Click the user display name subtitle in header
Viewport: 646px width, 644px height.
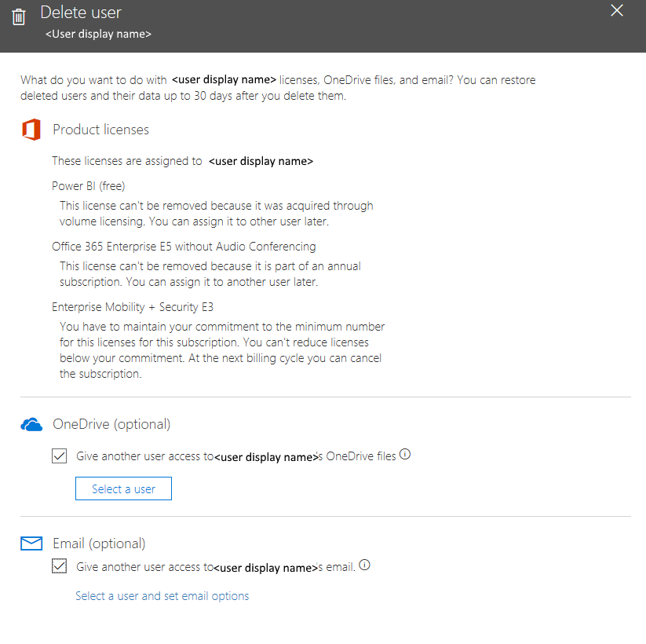[98, 35]
